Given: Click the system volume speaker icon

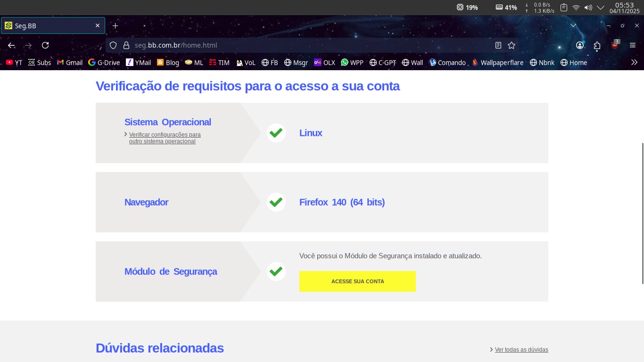Looking at the screenshot, I should 588,8.
